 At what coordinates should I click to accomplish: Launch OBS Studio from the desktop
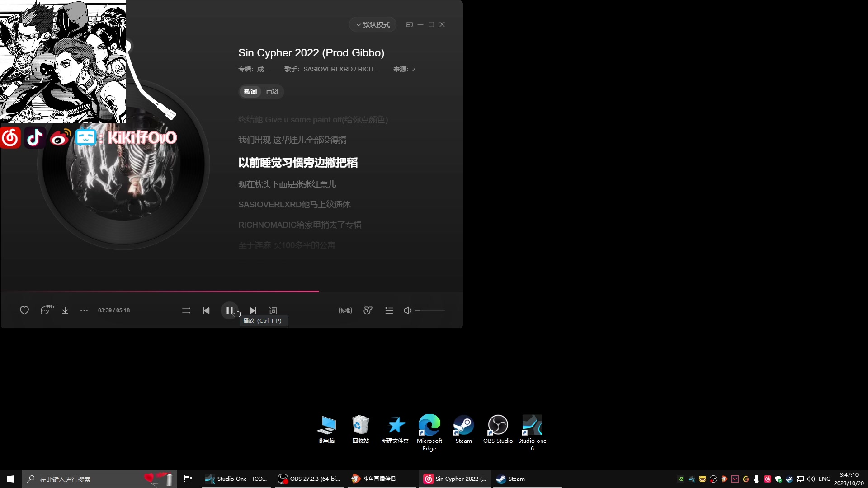tap(498, 429)
